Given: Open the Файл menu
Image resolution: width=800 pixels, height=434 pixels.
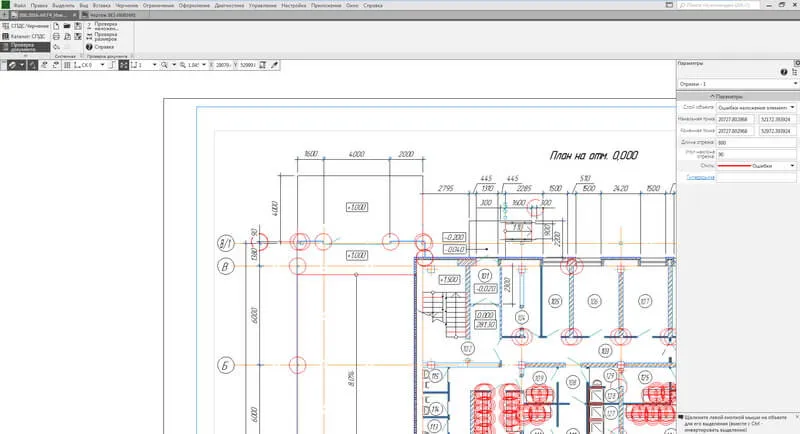Looking at the screenshot, I should coord(20,5).
